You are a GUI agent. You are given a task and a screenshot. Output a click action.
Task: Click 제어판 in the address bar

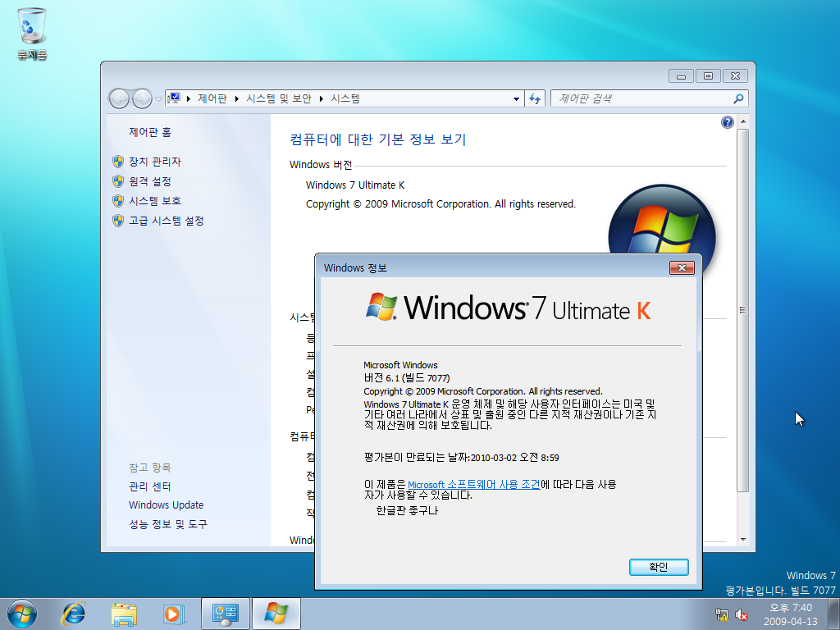[212, 98]
